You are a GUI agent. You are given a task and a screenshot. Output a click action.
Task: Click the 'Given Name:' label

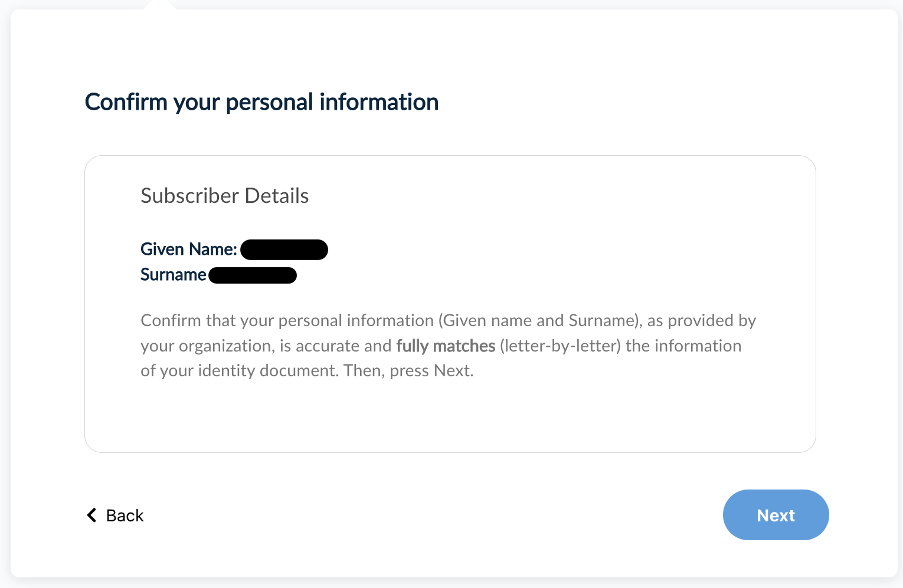[x=188, y=249]
